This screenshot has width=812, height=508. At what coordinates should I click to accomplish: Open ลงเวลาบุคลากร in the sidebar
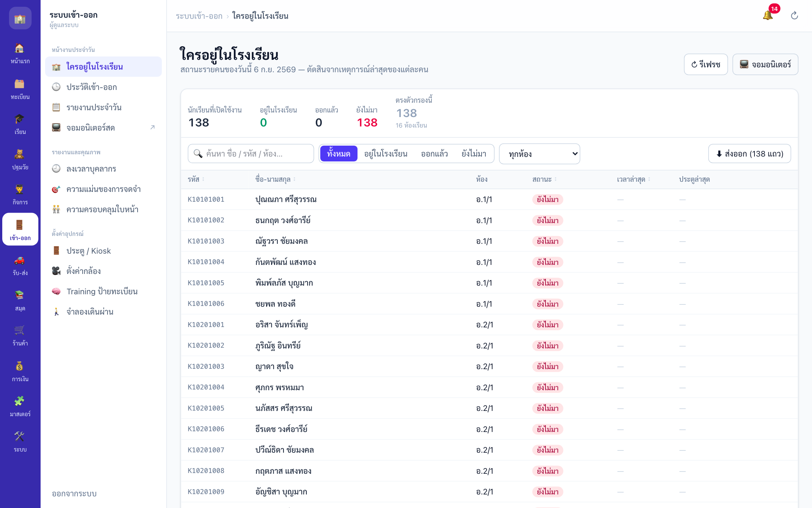[103, 169]
